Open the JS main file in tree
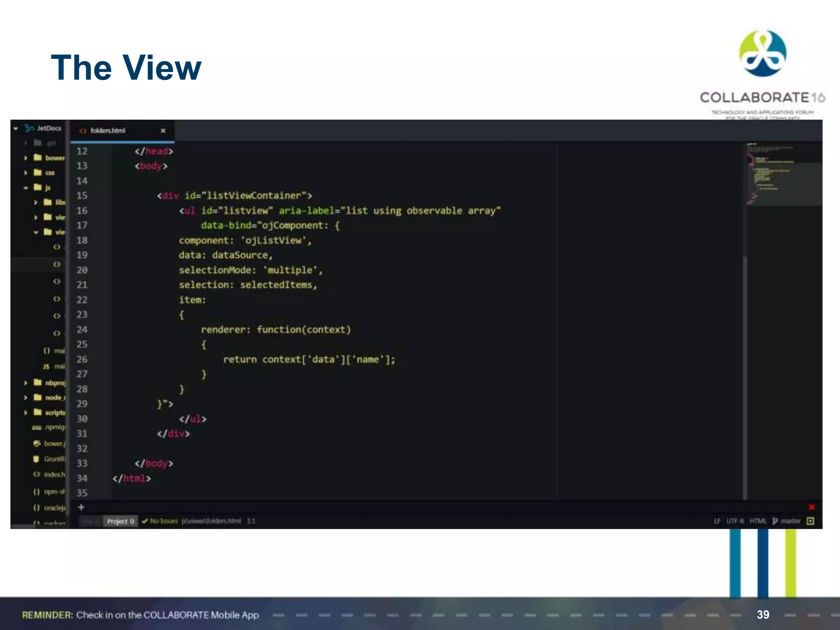Image resolution: width=840 pixels, height=630 pixels. tap(53, 366)
